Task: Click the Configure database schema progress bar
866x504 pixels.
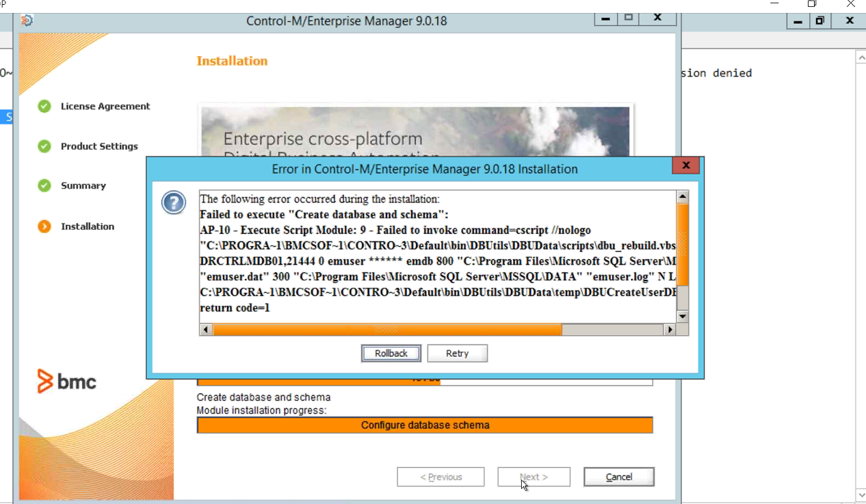Action: [x=425, y=425]
